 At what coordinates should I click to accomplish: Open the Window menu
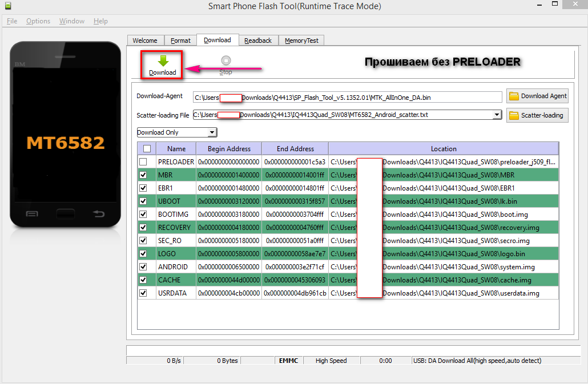71,21
